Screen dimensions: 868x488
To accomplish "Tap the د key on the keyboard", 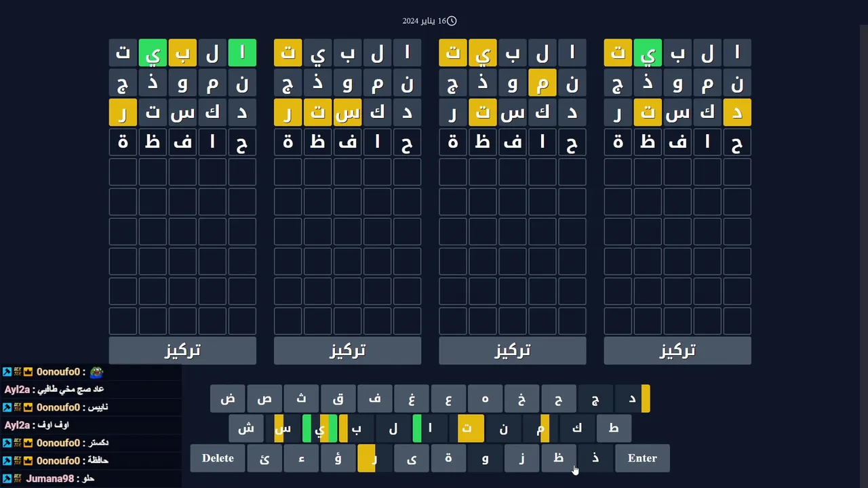I will tap(632, 399).
